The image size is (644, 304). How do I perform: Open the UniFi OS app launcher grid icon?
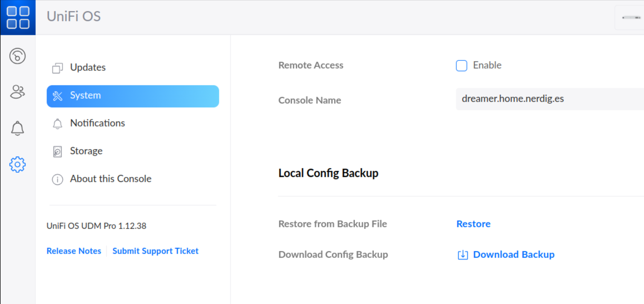(x=18, y=17)
